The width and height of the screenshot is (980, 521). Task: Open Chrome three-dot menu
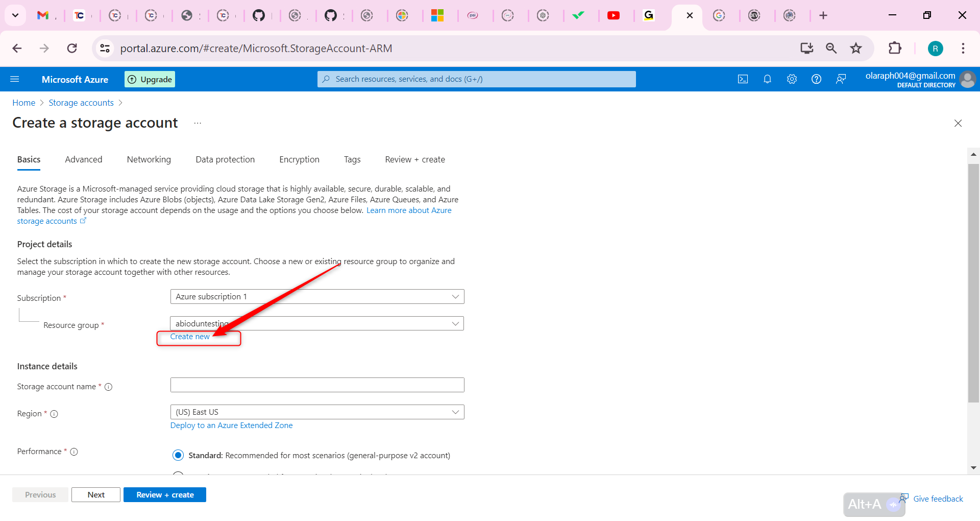[x=963, y=49]
